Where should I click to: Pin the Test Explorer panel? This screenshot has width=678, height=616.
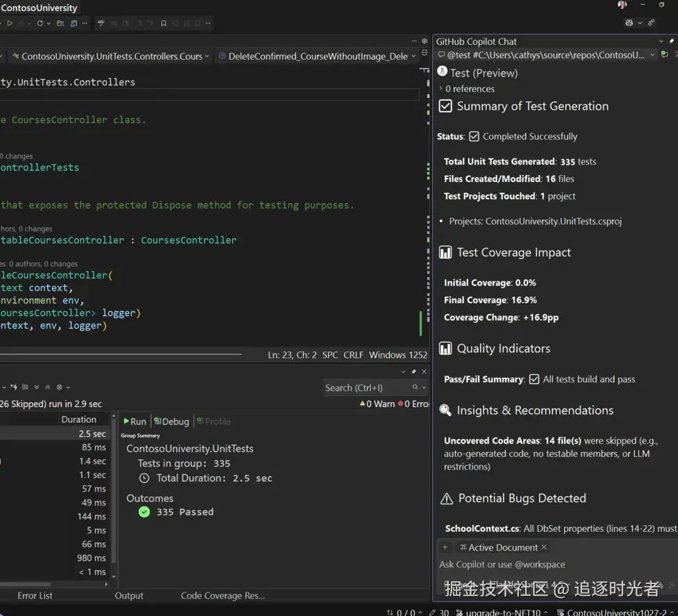(413, 372)
